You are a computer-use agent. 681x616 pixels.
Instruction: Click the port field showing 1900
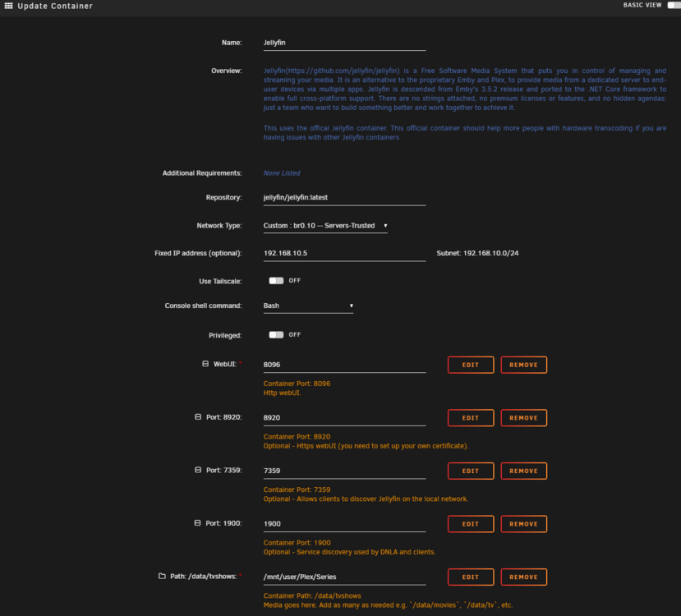344,524
